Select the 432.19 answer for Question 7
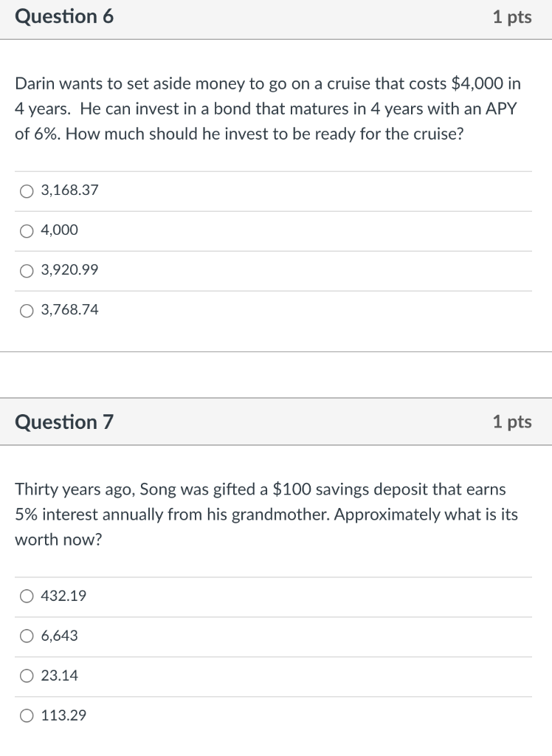This screenshot has width=552, height=756. [x=26, y=597]
